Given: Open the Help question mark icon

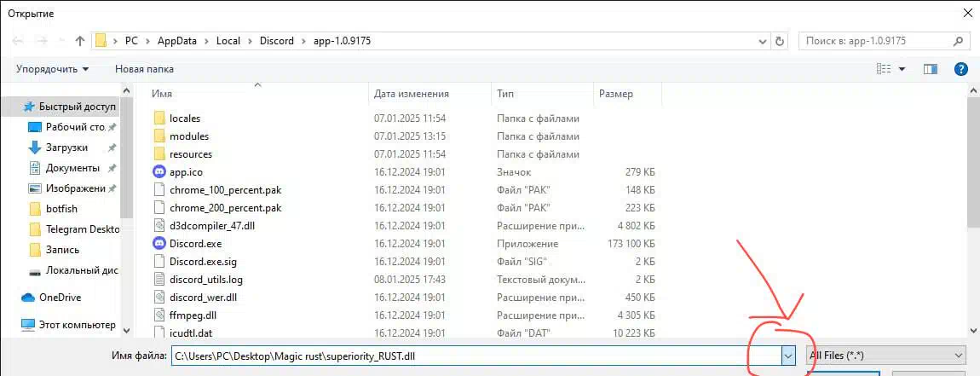Looking at the screenshot, I should tap(960, 69).
